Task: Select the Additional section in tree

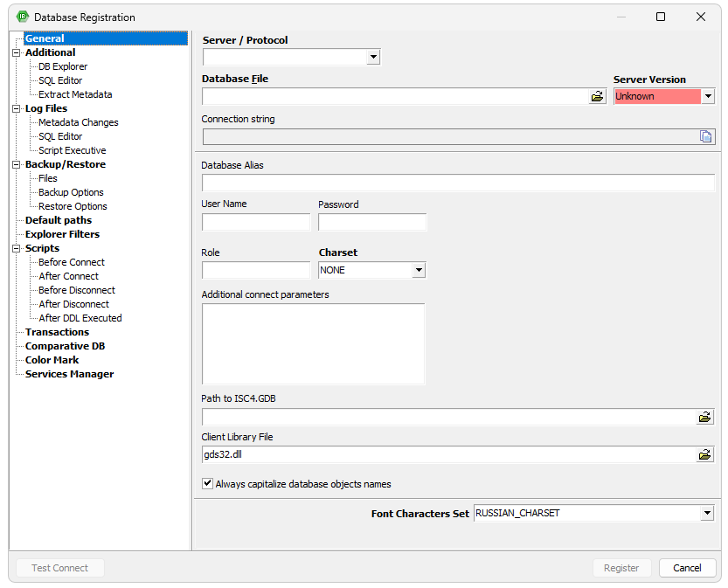Action: coord(50,52)
